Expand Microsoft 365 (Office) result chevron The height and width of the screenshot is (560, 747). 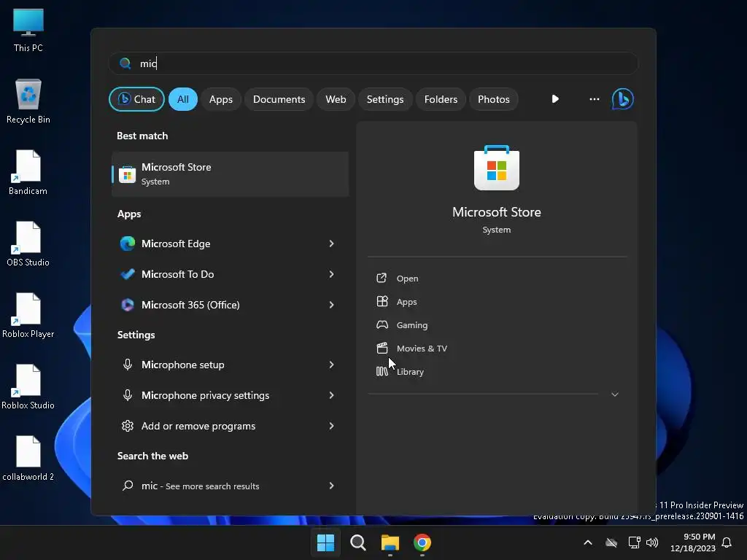[x=332, y=304]
